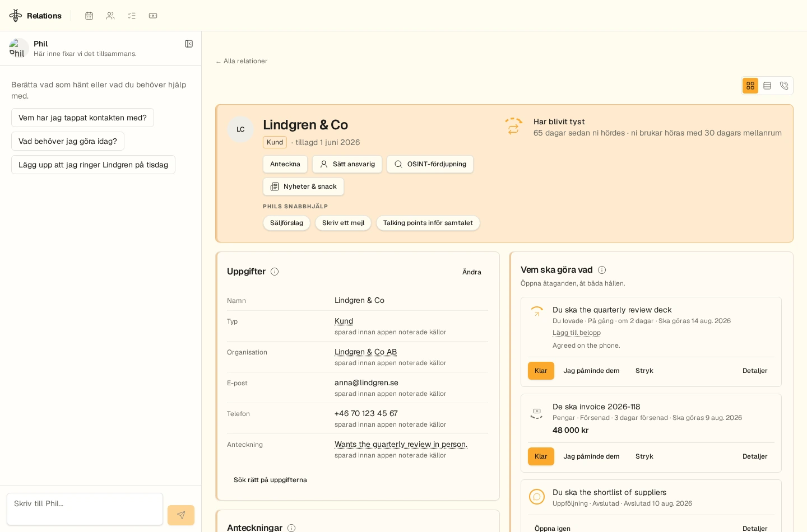Open Detaljer for invoice 2026-118
This screenshot has height=532, width=807.
(755, 456)
